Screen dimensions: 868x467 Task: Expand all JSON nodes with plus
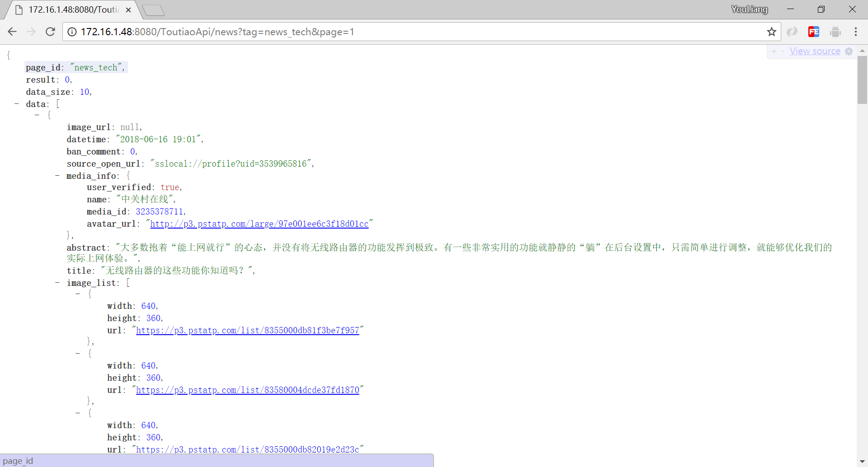774,51
